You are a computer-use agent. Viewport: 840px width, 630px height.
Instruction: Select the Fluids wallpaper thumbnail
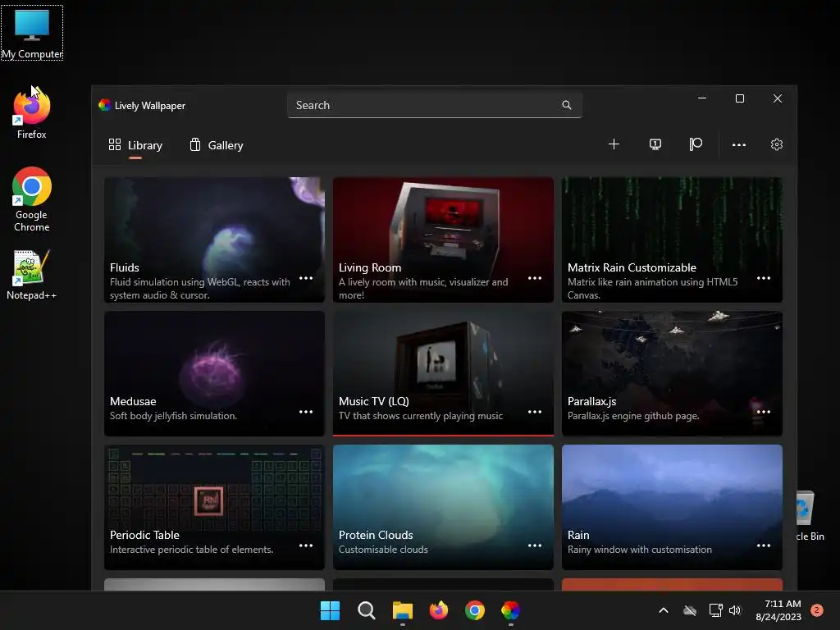(214, 240)
